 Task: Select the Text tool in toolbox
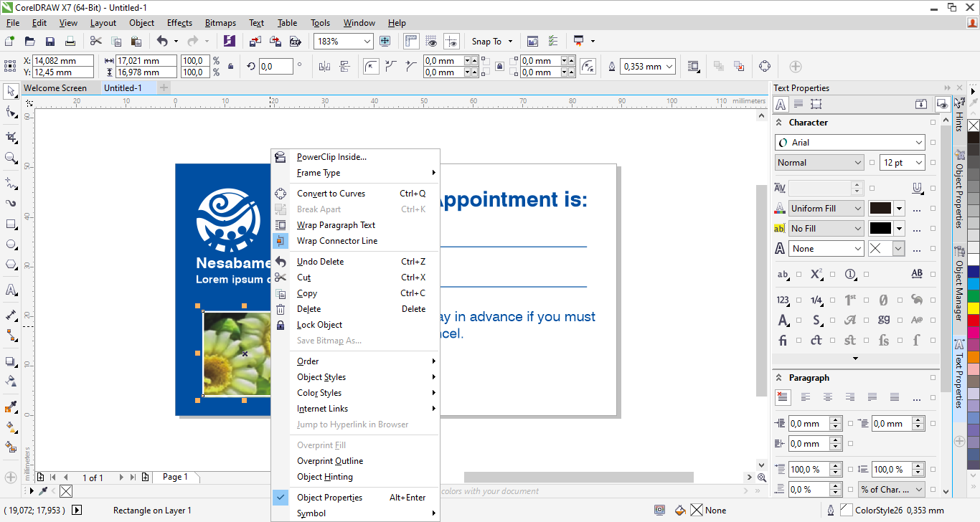[11, 290]
